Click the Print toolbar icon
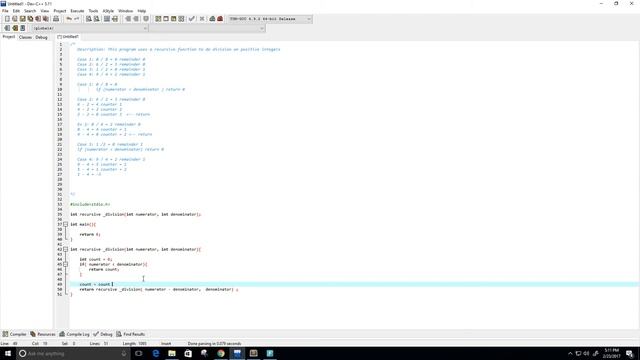The image size is (640, 360). click(56, 19)
